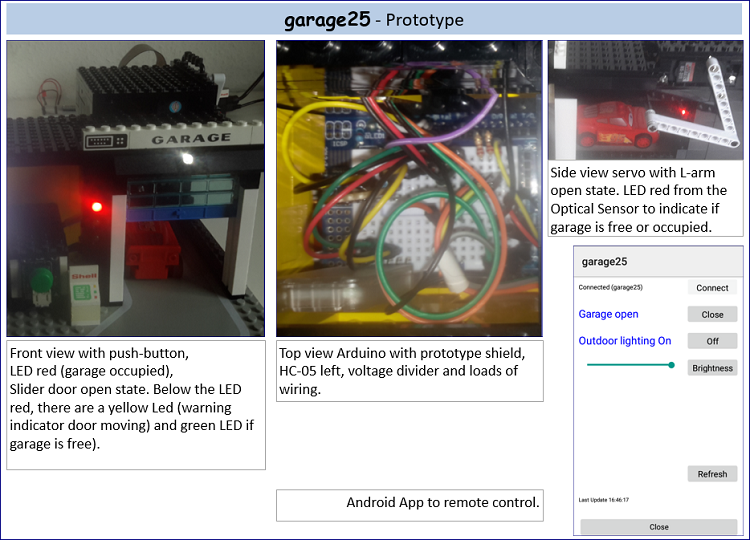Click the 'garage25 - Prototype' heading
750x540 pixels.
point(374,20)
